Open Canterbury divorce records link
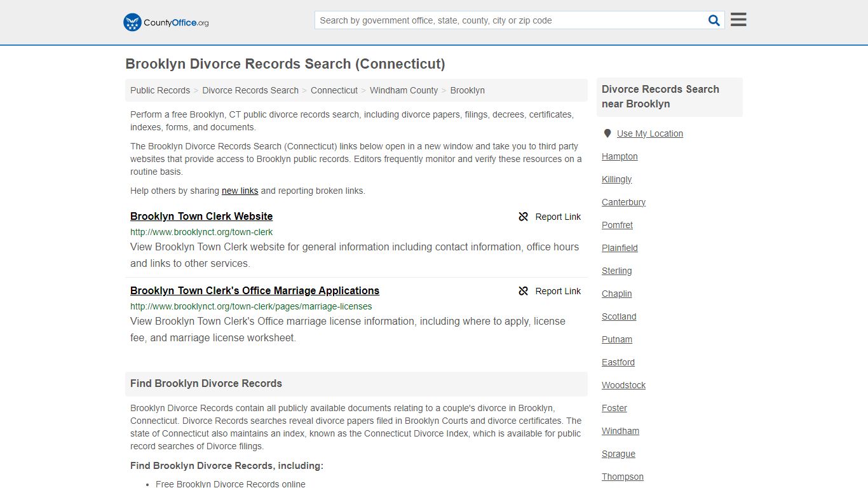Viewport: 868px width, 488px height. coord(623,202)
